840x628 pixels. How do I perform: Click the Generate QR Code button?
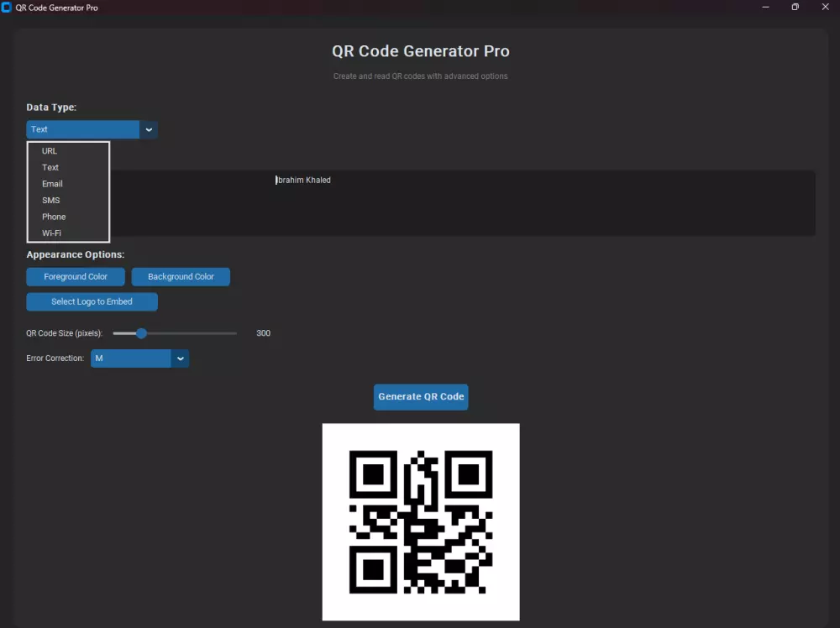click(421, 397)
